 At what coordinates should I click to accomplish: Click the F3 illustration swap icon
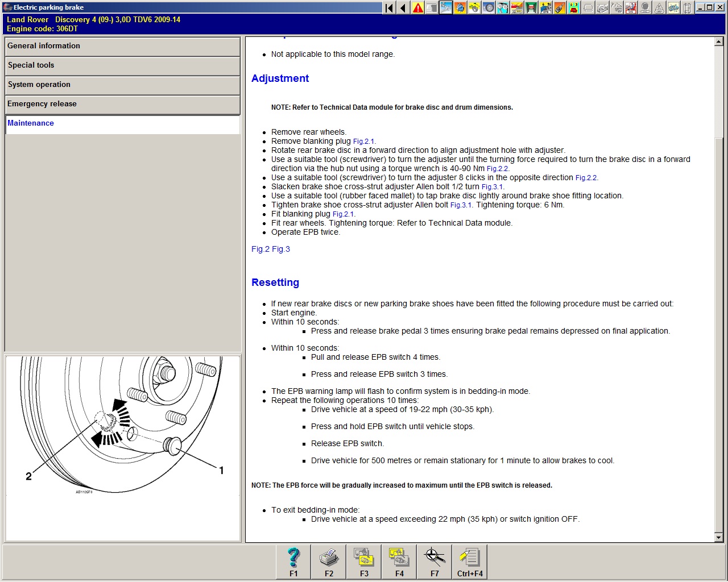364,562
